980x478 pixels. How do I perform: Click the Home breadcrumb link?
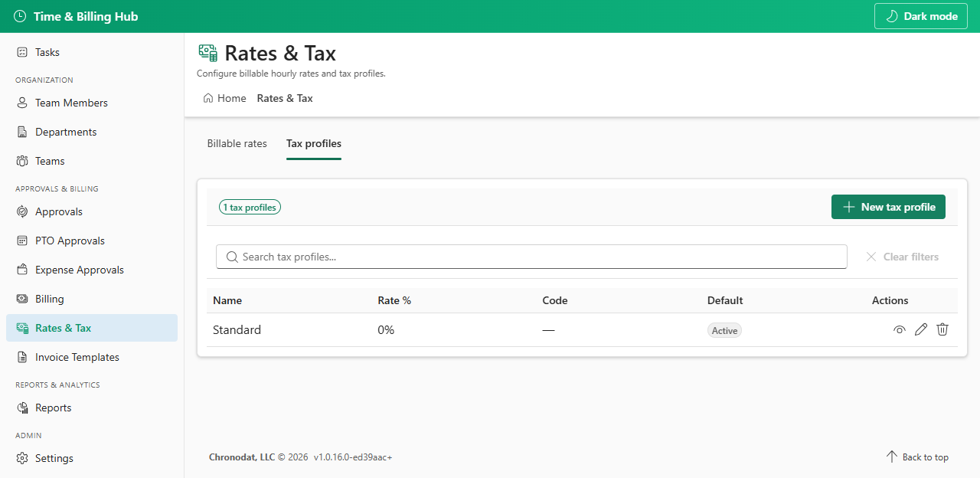(224, 98)
